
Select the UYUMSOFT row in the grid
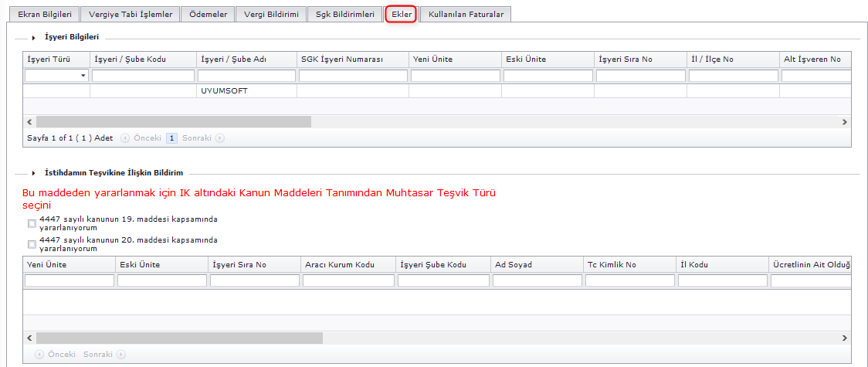coord(224,90)
